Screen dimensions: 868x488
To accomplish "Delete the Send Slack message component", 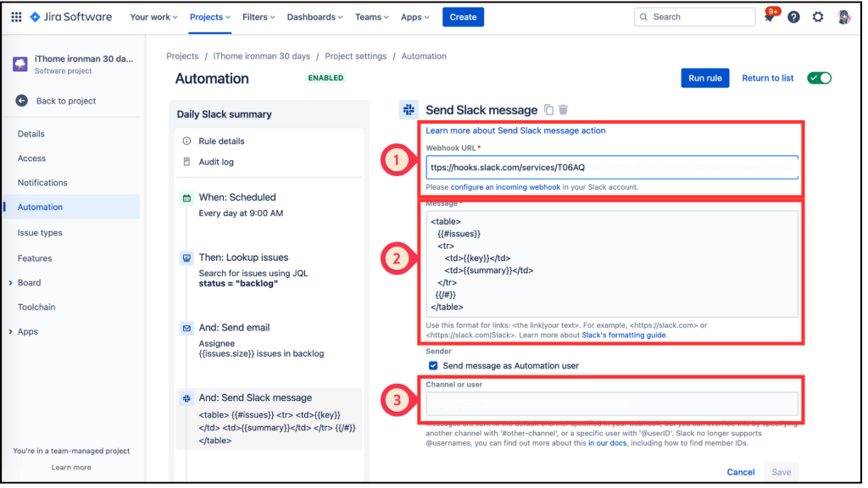I will click(563, 109).
